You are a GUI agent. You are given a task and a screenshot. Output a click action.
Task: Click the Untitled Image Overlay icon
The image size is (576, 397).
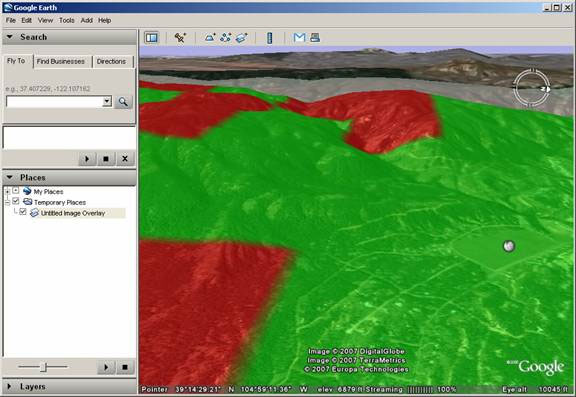(34, 213)
